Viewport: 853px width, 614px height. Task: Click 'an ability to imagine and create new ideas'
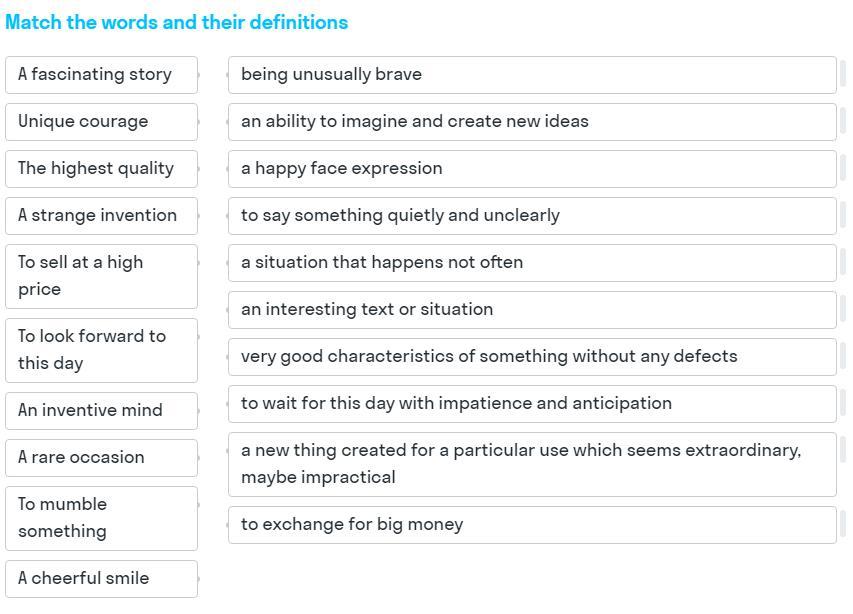(532, 122)
